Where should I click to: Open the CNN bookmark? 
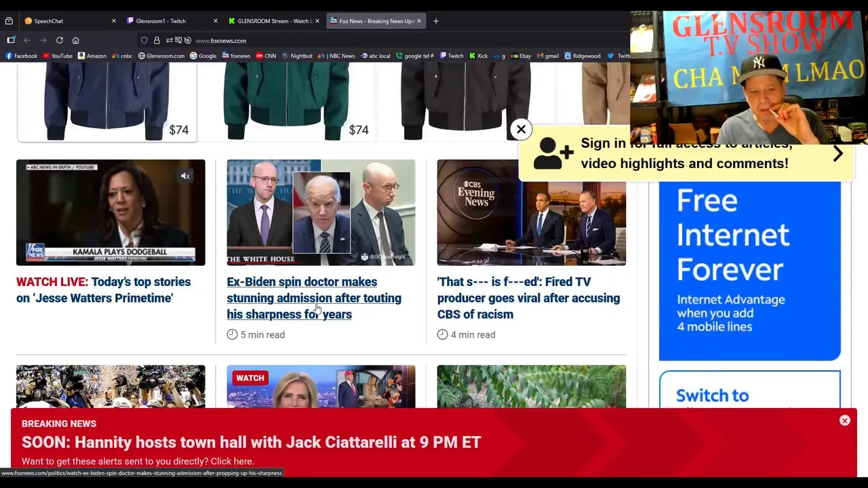tap(266, 56)
